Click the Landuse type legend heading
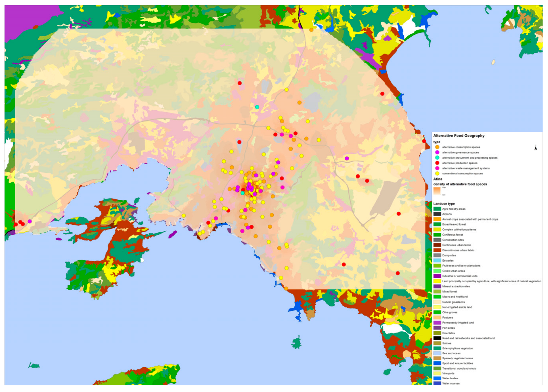This screenshot has width=548, height=392. point(444,204)
